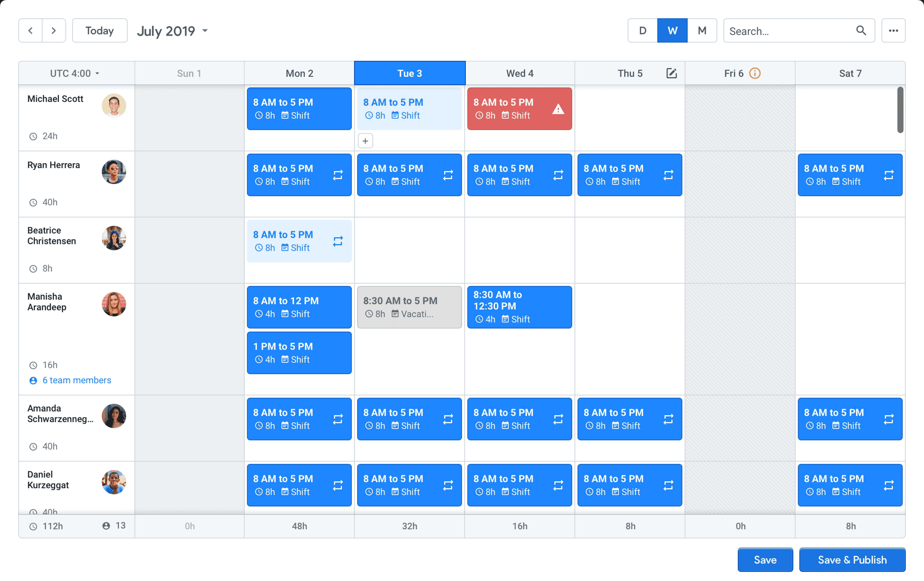The height and width of the screenshot is (581, 924).
Task: Open the three-dot more options menu
Action: tap(893, 31)
